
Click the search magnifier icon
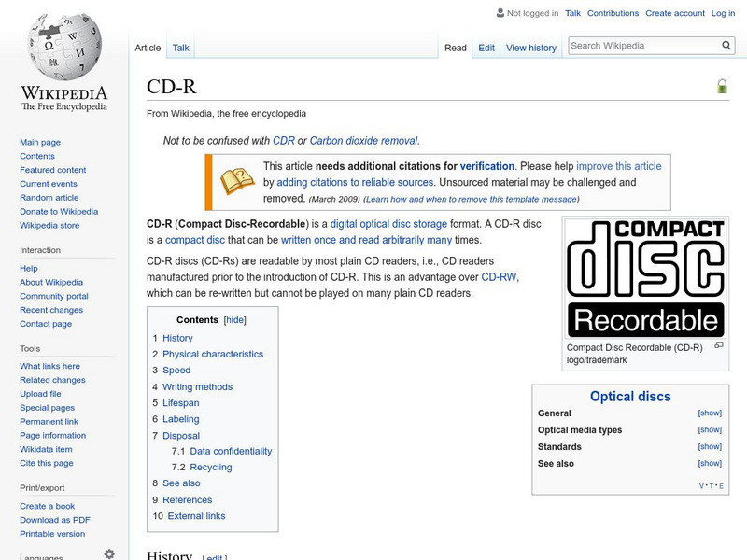(726, 45)
